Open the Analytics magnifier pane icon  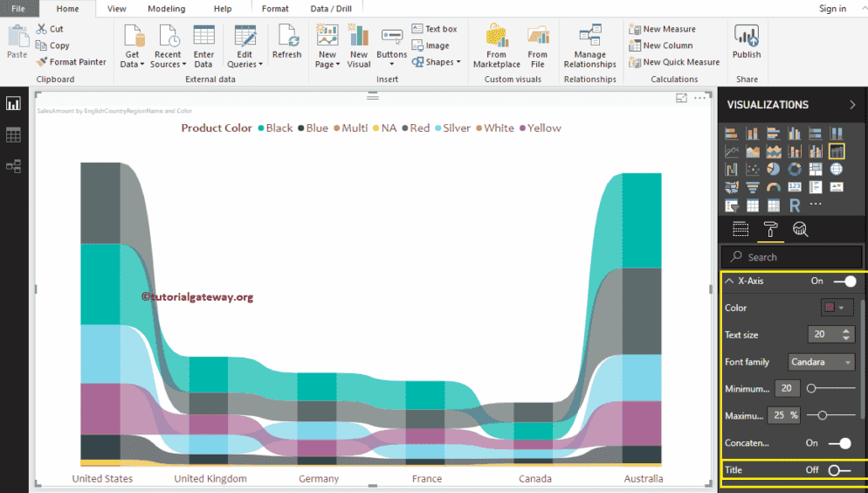click(800, 230)
